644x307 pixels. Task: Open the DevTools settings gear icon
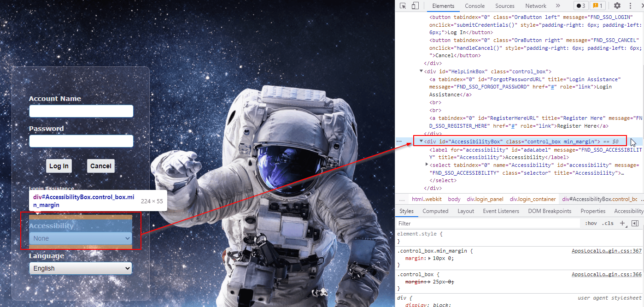(617, 6)
